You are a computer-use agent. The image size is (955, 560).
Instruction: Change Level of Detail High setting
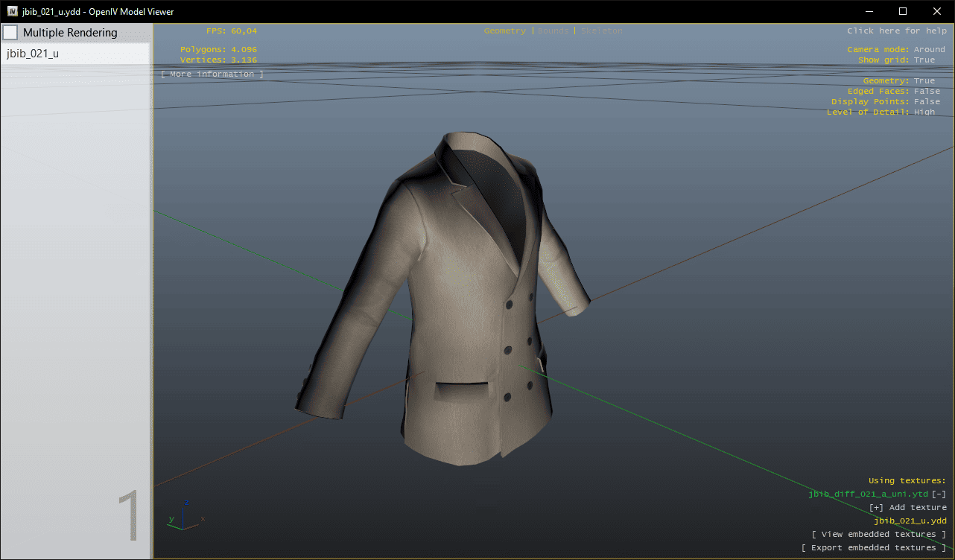pos(924,112)
